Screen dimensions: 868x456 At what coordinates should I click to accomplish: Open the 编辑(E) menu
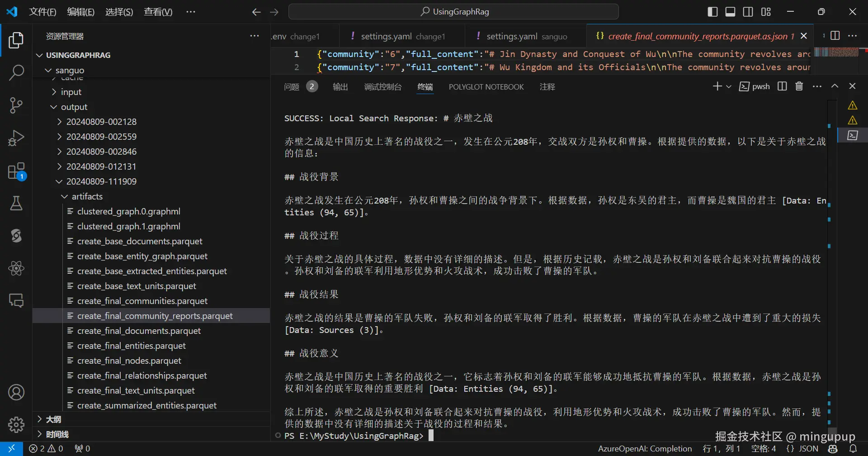81,12
